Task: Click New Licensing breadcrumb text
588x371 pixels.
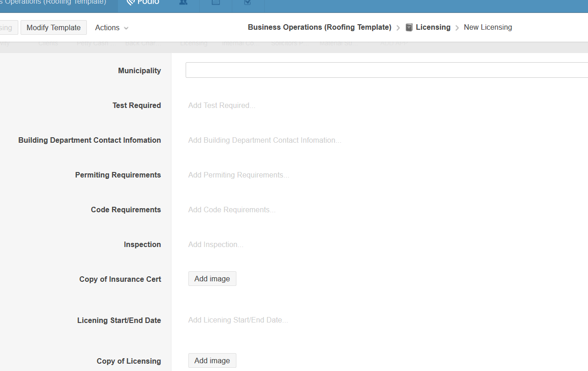Action: coord(488,27)
